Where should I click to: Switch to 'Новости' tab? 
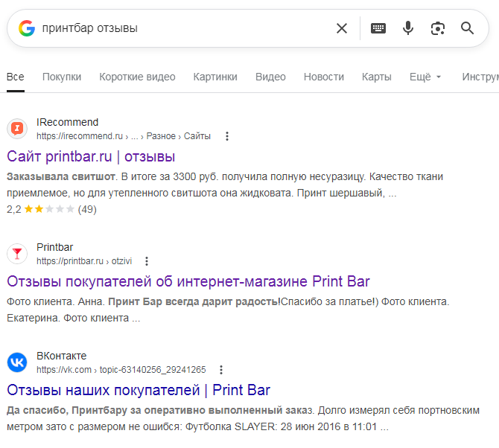pos(324,77)
